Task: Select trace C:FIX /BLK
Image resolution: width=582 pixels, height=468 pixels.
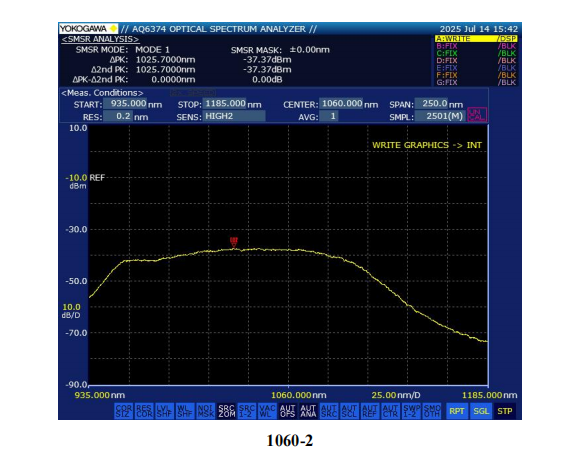Action: (476, 53)
